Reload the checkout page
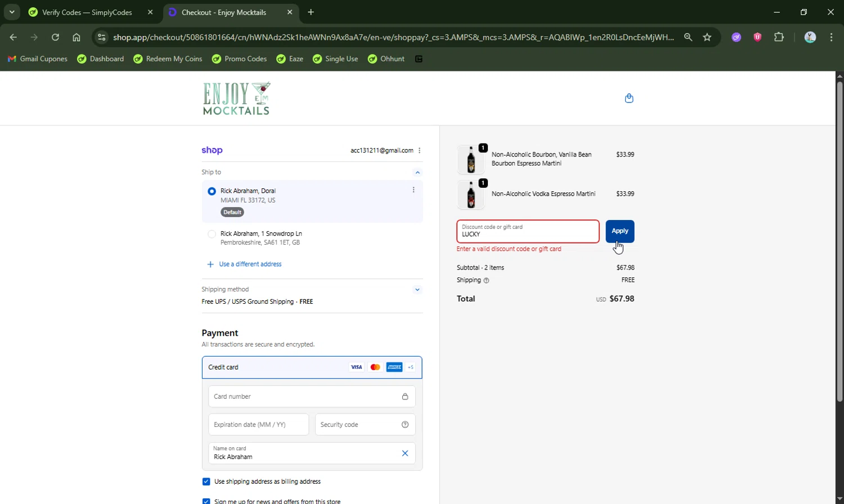This screenshot has width=844, height=504. (55, 37)
